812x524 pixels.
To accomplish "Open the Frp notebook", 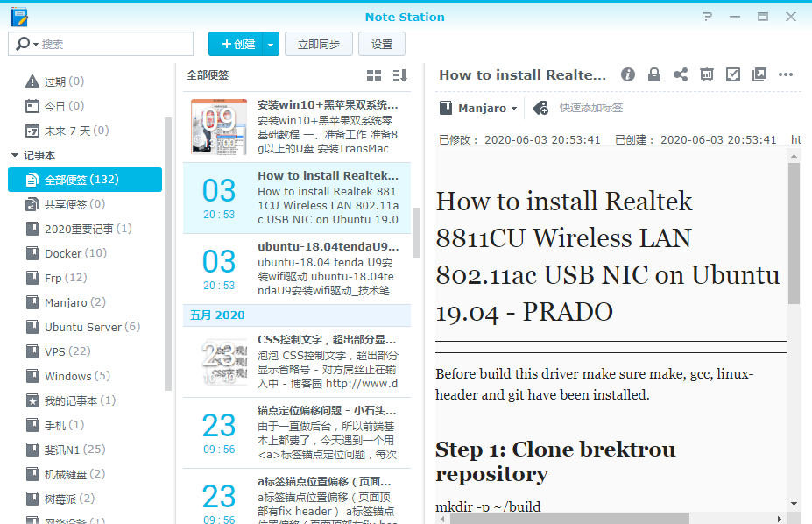I will click(x=84, y=278).
